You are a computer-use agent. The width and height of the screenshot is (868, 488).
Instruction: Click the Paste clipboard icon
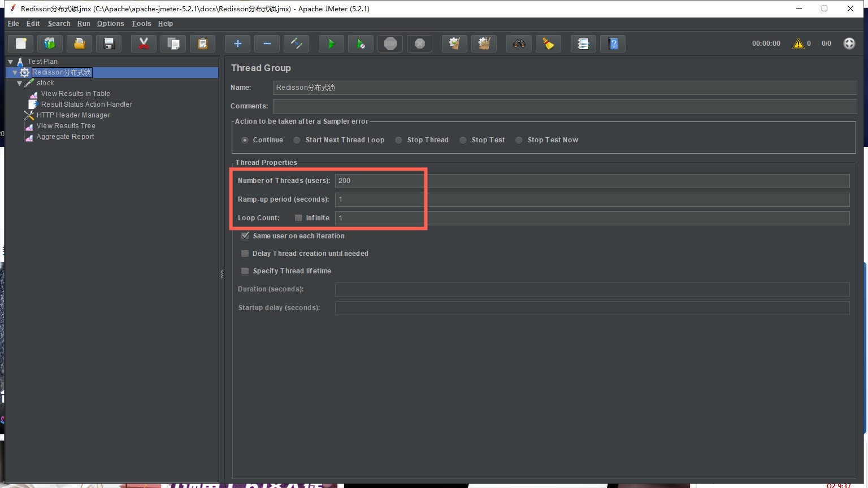tap(203, 43)
